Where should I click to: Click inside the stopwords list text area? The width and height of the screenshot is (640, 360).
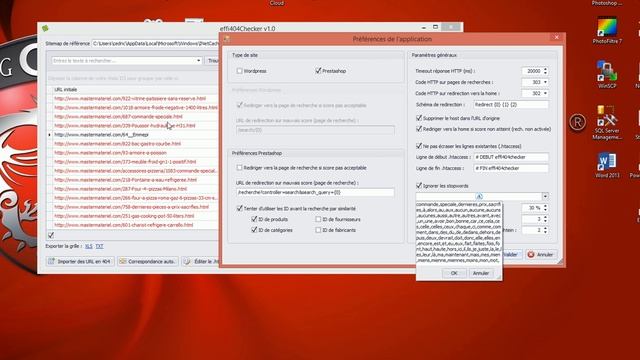pyautogui.click(x=458, y=232)
